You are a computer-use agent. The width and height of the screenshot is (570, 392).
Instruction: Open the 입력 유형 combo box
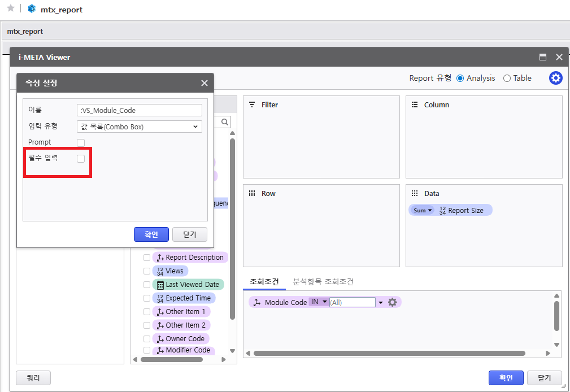[139, 127]
